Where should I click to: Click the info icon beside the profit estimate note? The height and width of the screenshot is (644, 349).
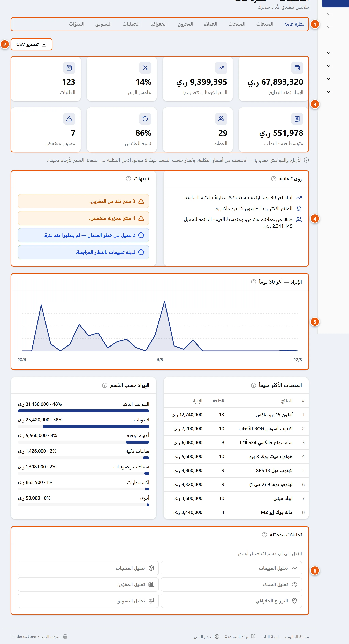coord(306,160)
